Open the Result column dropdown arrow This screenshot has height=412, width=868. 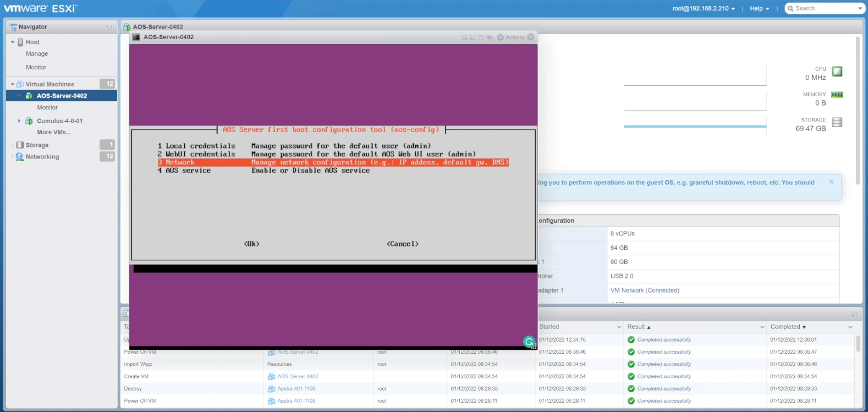point(762,327)
